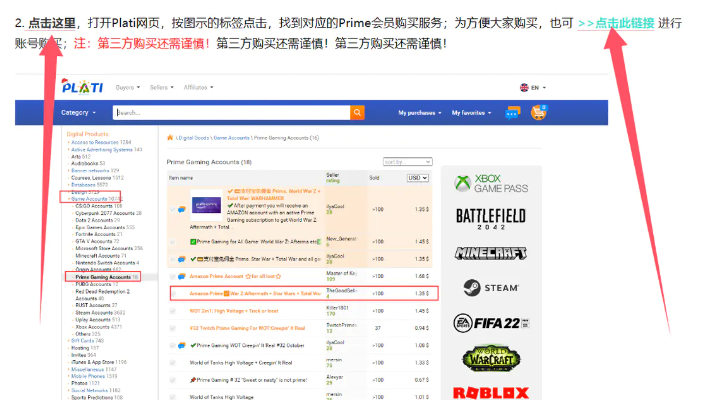The width and height of the screenshot is (703, 400).
Task: Click the Plati logo
Action: tap(82, 86)
